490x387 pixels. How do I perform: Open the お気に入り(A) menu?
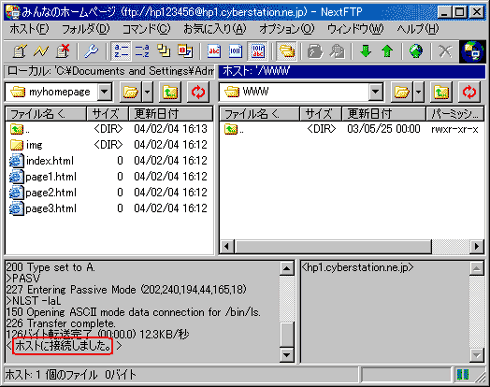(x=215, y=29)
